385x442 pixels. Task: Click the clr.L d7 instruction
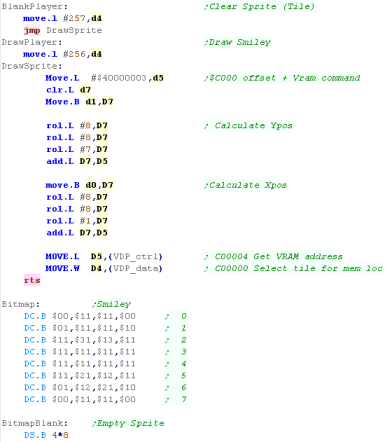[x=68, y=90]
